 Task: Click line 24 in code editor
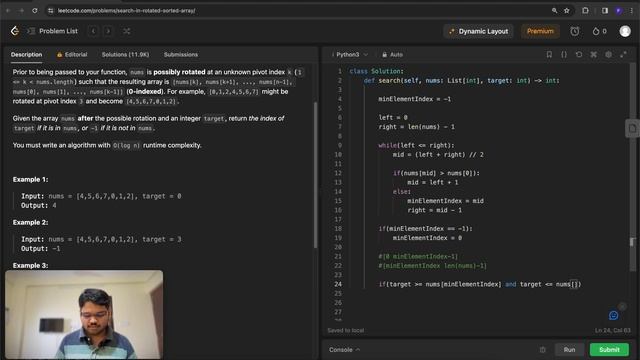point(480,284)
